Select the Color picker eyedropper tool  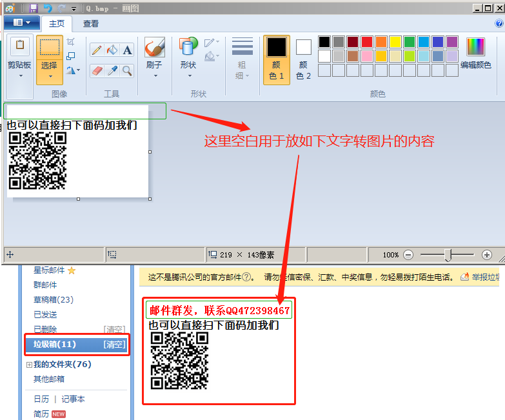112,70
